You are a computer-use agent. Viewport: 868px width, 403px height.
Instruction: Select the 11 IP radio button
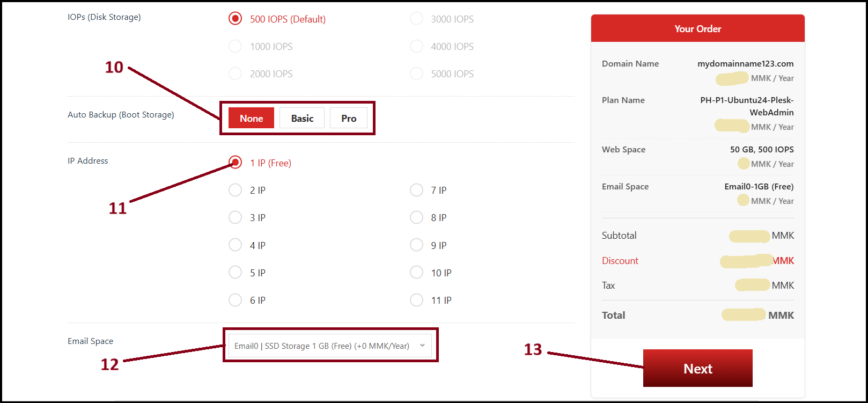point(416,299)
